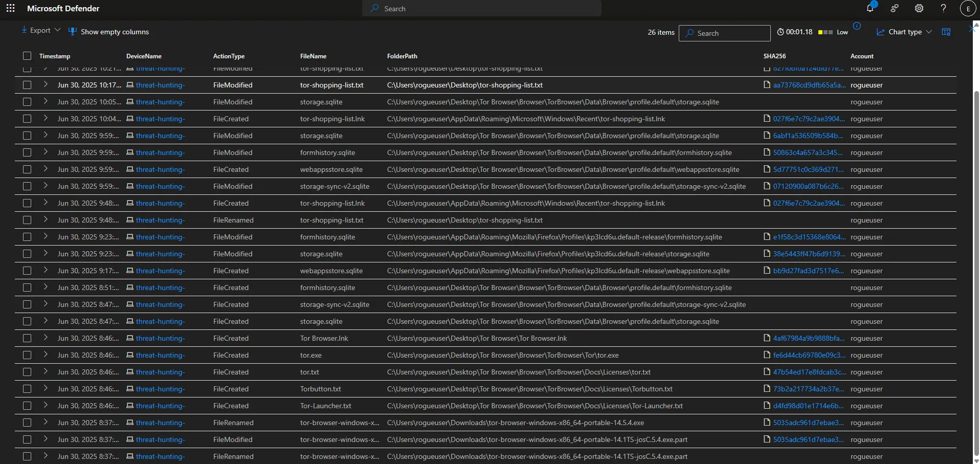Expand the Tor-Launcher.txt row details
The height and width of the screenshot is (464, 980).
(x=46, y=405)
